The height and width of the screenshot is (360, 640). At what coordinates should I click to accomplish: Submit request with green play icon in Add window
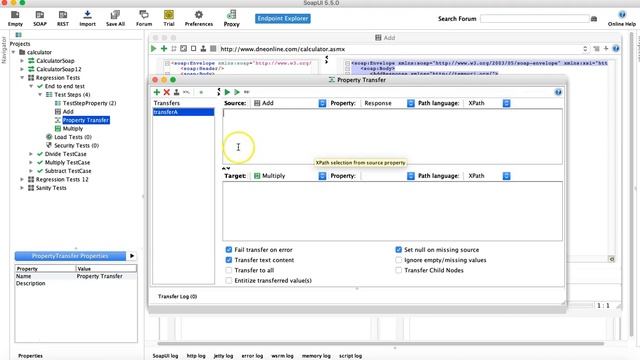pyautogui.click(x=153, y=49)
